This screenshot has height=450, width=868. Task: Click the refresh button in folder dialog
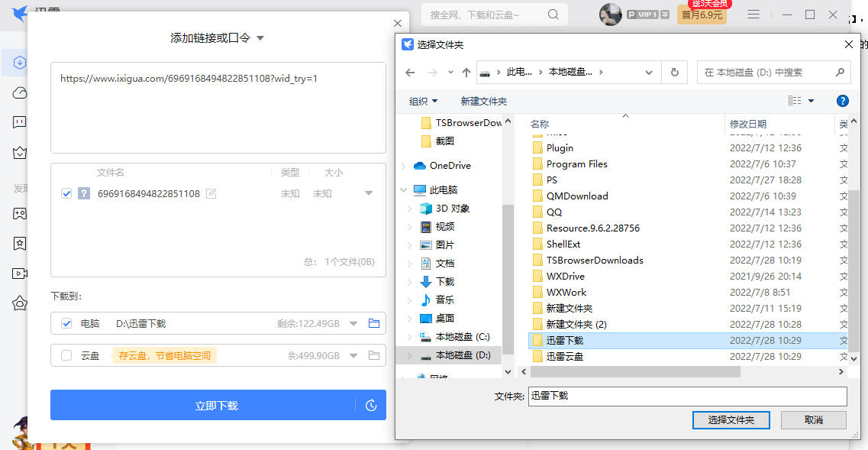point(674,73)
